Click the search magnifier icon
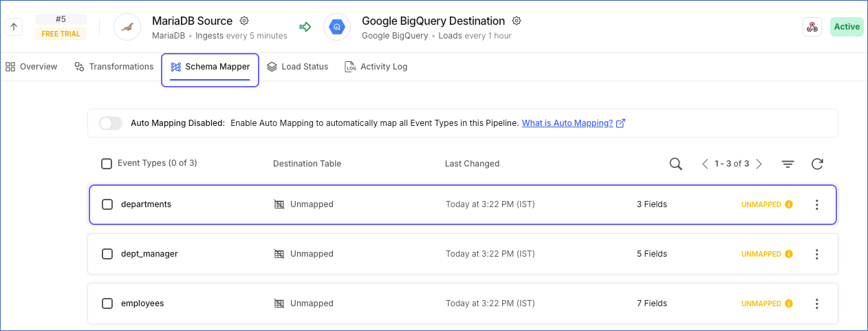The image size is (868, 331). (676, 164)
